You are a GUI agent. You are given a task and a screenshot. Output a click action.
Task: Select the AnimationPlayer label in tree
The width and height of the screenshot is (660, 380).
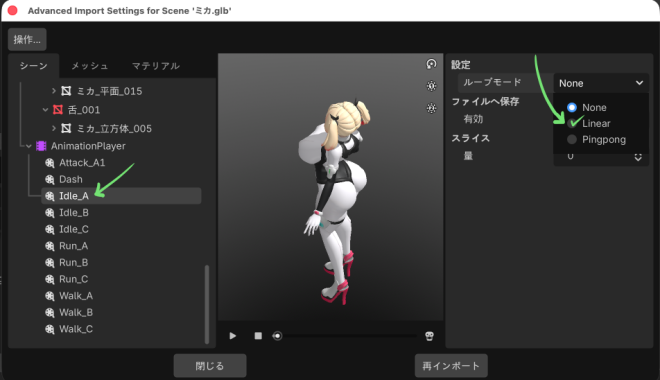pyautogui.click(x=88, y=146)
